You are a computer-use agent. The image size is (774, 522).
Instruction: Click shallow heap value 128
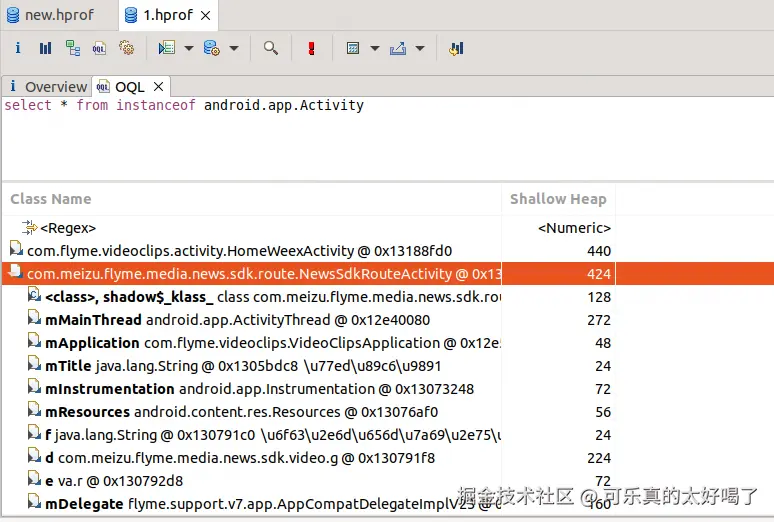pyautogui.click(x=599, y=297)
